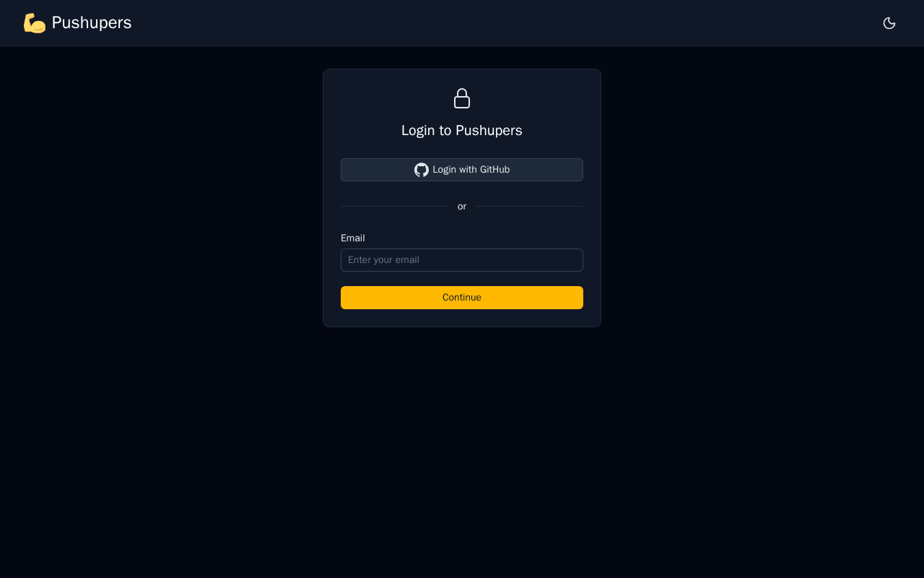Click the yellow Continue button's text

pos(462,298)
